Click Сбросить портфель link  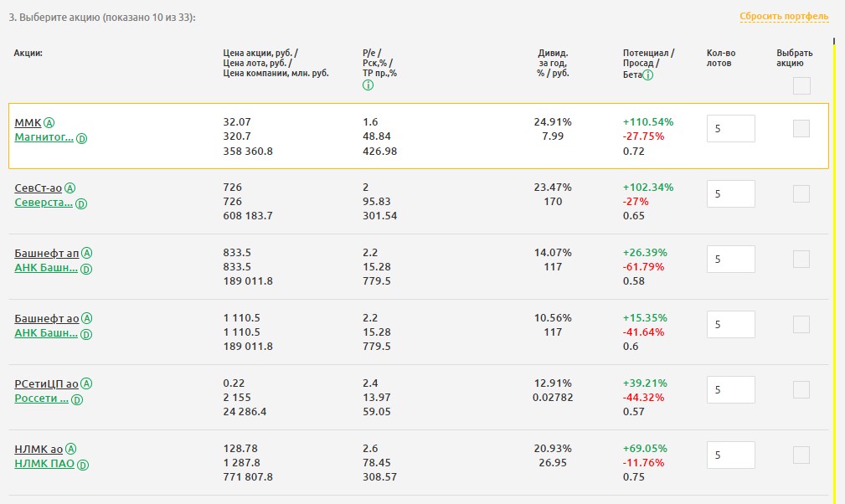point(784,17)
